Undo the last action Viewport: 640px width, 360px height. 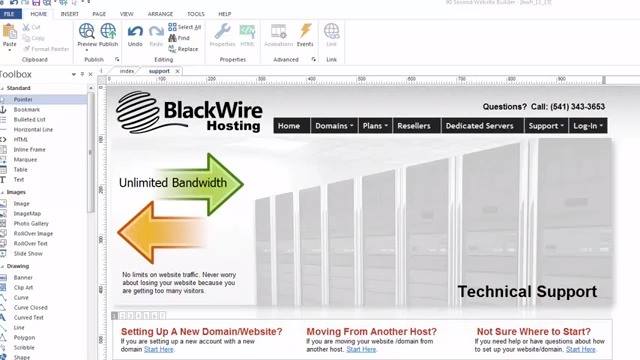pyautogui.click(x=135, y=36)
